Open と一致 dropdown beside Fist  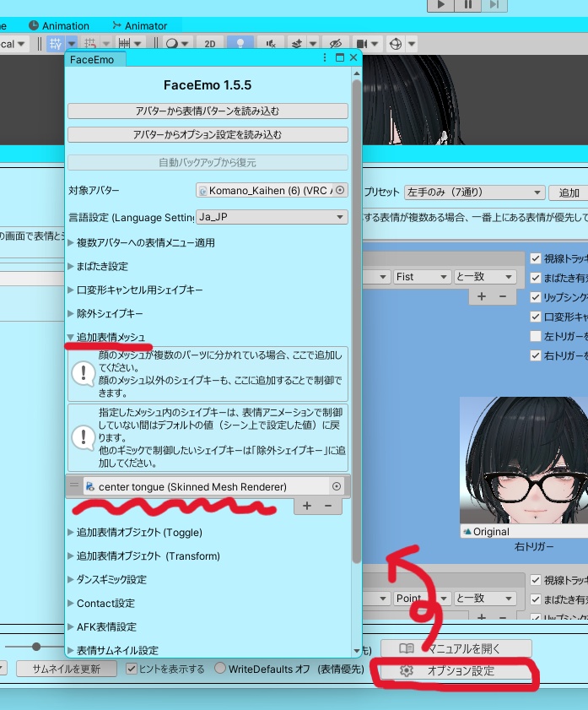484,277
